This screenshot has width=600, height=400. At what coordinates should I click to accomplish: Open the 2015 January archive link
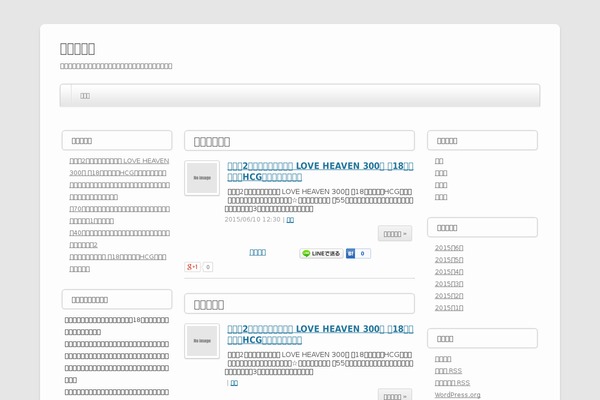(x=449, y=307)
